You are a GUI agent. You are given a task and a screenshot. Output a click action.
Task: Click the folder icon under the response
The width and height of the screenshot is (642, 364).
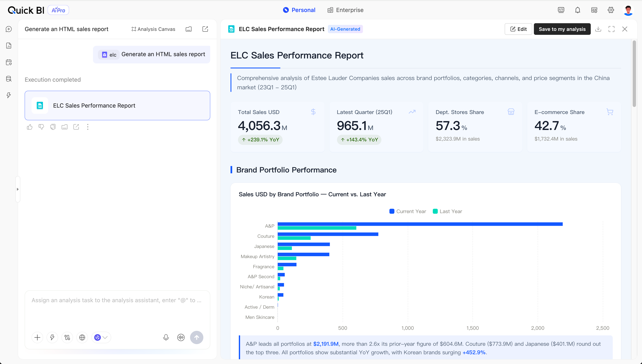tap(65, 127)
